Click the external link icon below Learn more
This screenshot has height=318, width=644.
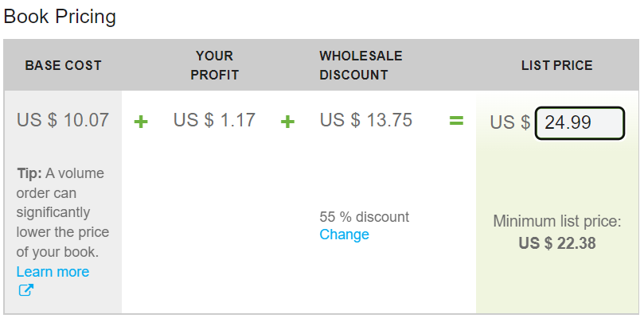coord(25,290)
